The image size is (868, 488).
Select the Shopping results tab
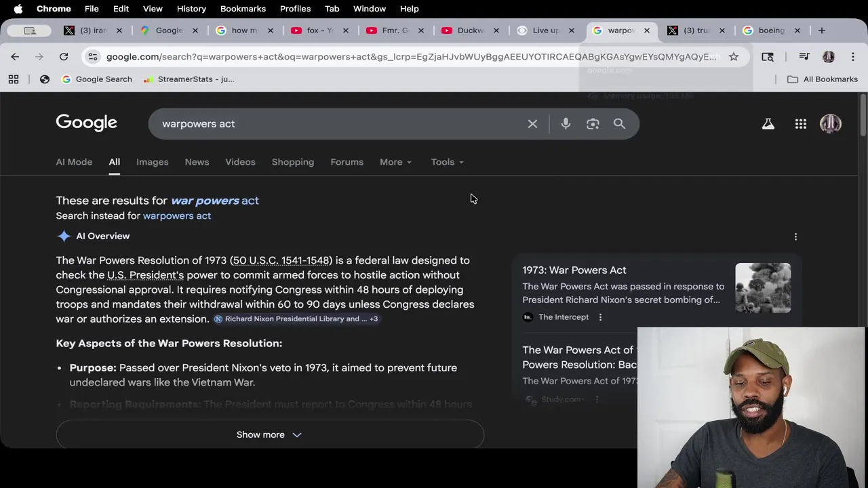tap(293, 162)
